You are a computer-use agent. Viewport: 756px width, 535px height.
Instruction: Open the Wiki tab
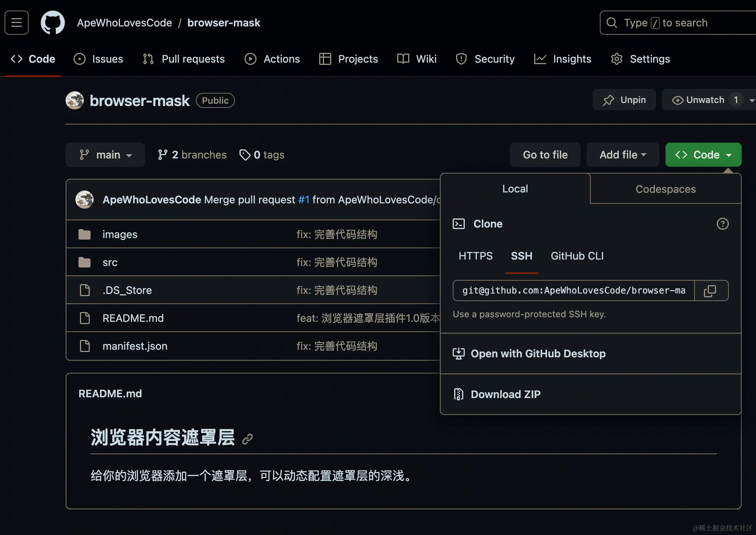pyautogui.click(x=417, y=59)
